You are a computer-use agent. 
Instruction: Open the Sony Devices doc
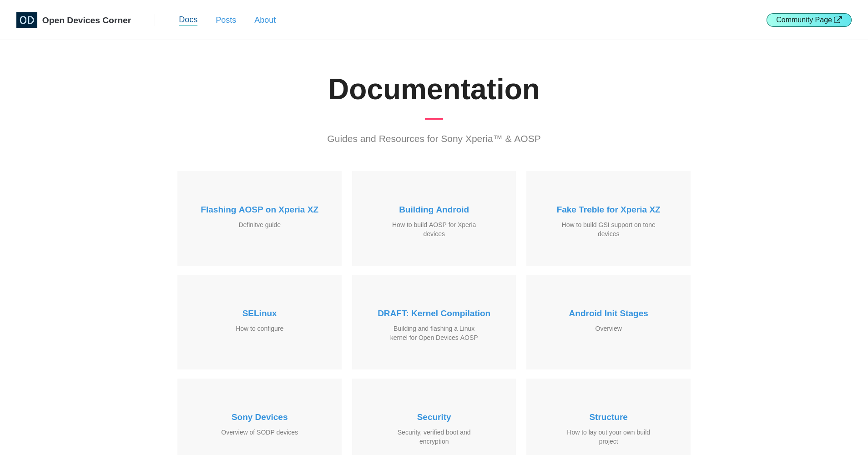point(259,417)
